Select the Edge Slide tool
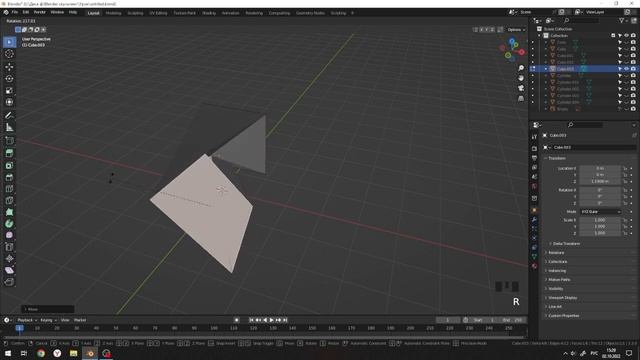The width and height of the screenshot is (640, 360). coord(9,247)
